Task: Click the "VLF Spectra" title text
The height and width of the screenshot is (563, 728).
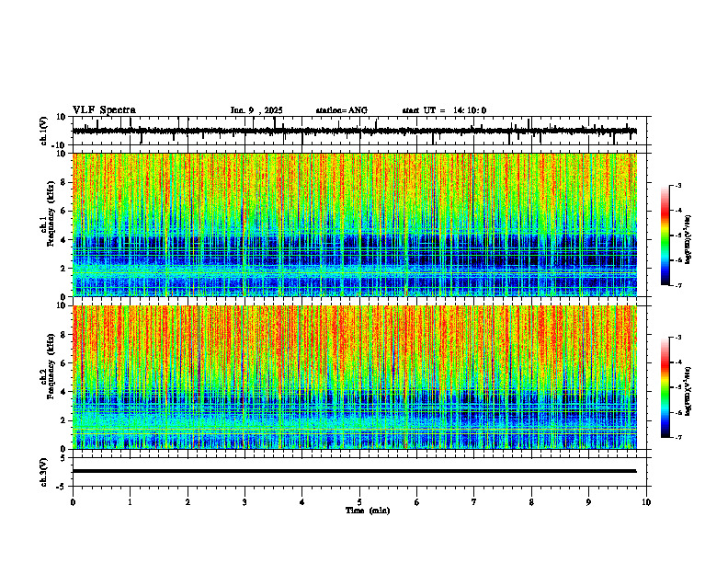Action: click(x=104, y=110)
